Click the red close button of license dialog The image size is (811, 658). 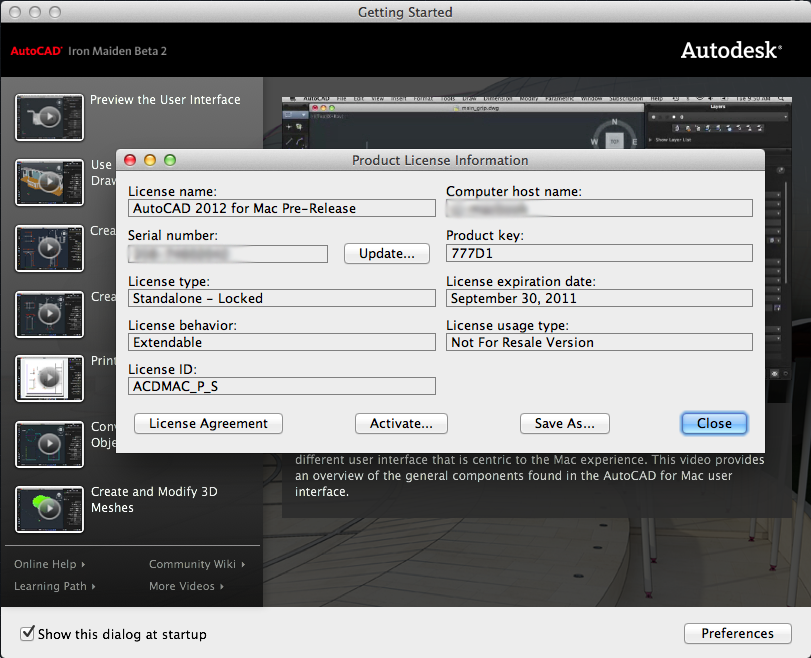point(130,160)
